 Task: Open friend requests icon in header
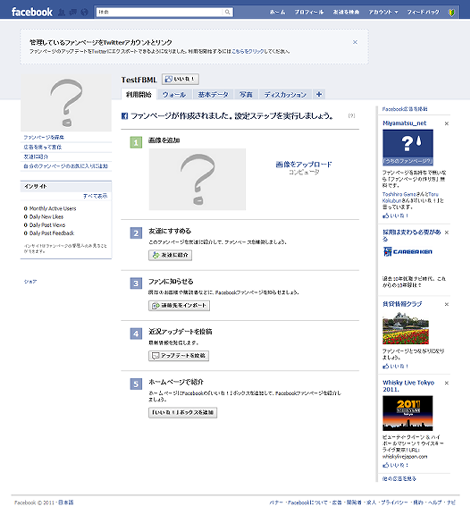tap(62, 12)
